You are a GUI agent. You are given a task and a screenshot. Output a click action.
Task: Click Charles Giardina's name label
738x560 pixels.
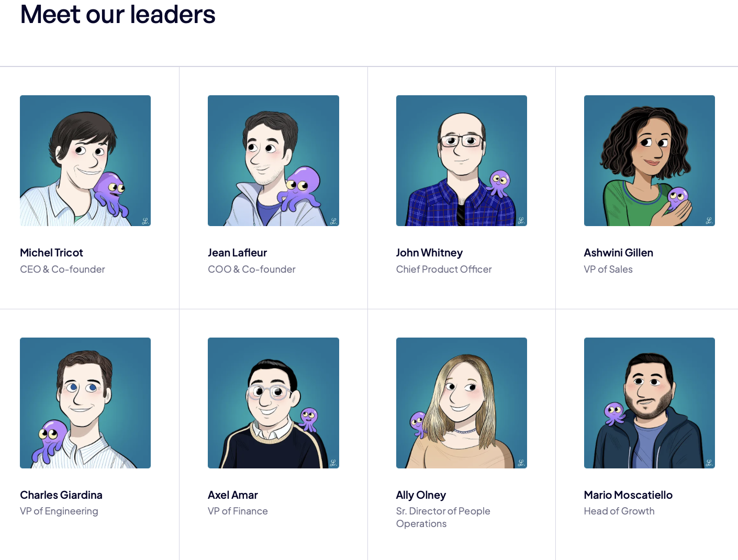coord(61,495)
